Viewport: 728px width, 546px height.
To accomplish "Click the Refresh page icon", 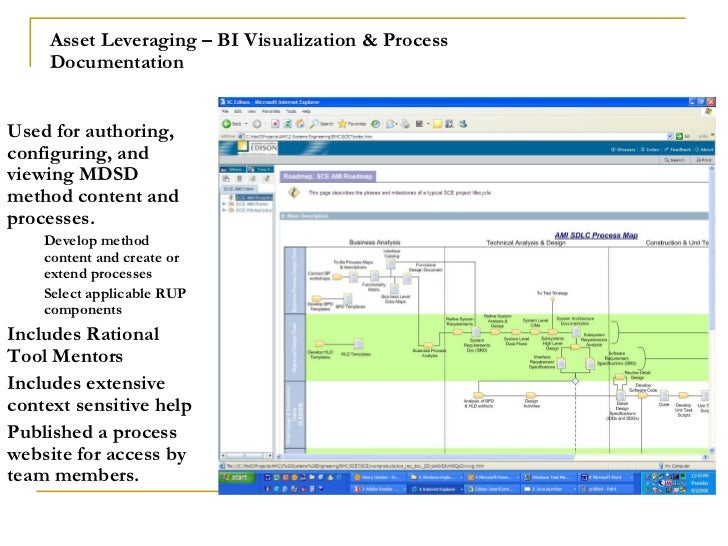I will (287, 124).
